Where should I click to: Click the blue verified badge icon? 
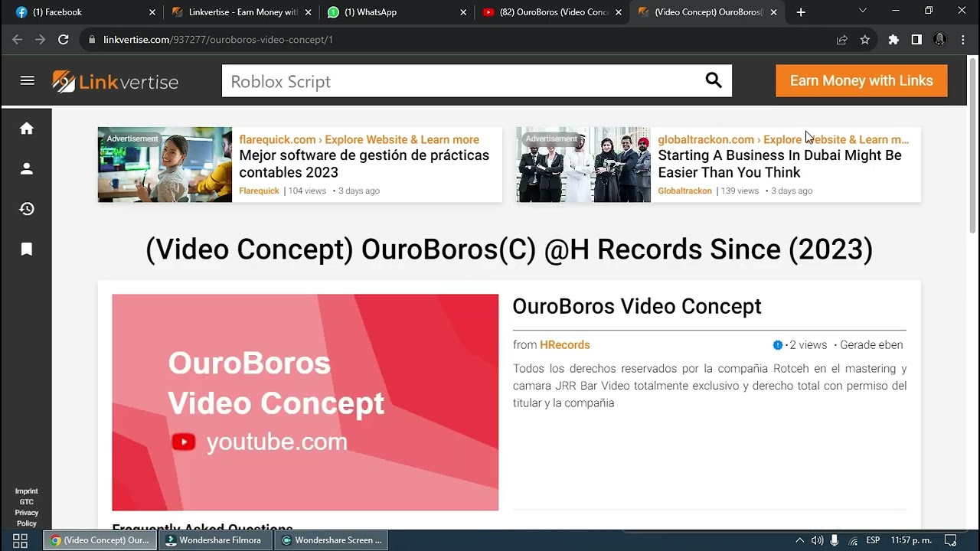click(x=778, y=345)
